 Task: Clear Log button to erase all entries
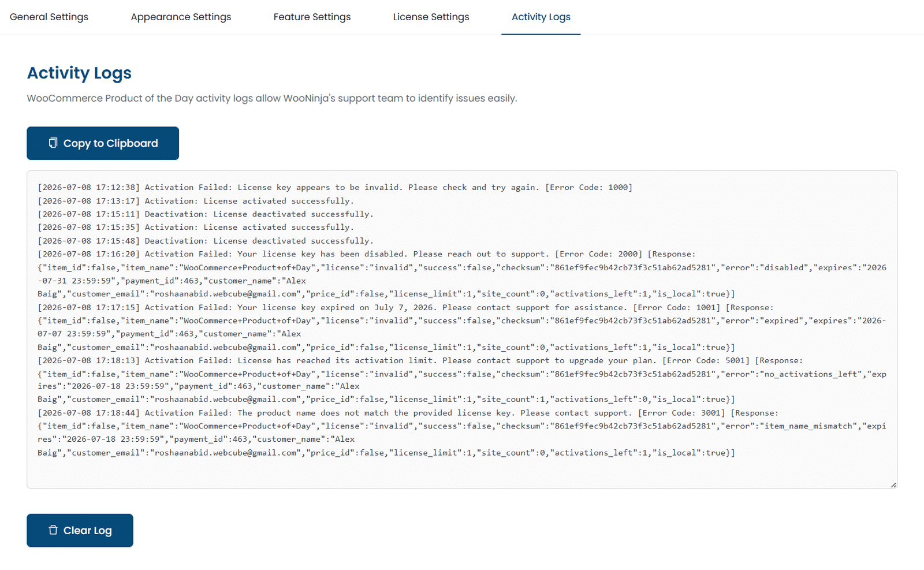tap(80, 530)
